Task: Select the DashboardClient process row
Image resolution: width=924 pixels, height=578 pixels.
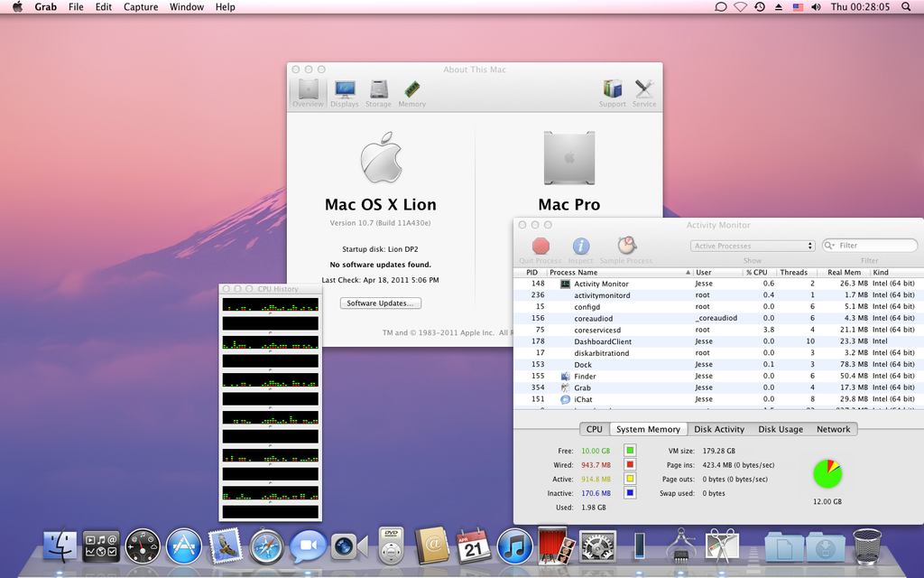Action: click(x=718, y=341)
